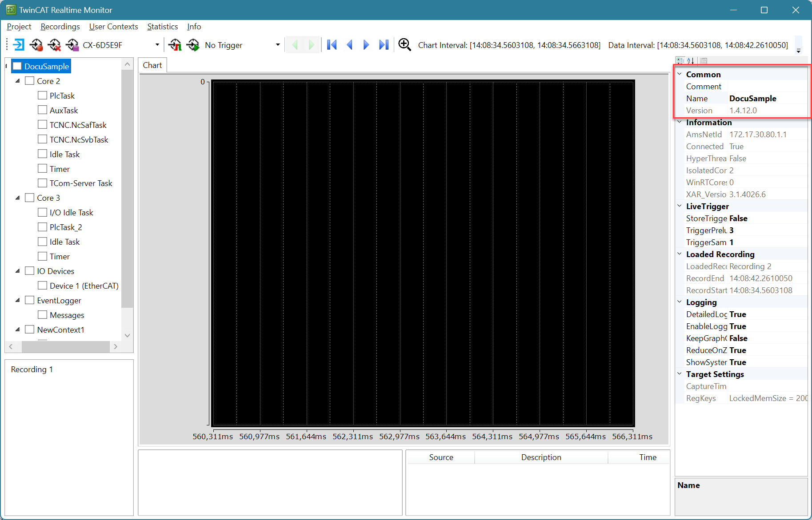812x520 pixels.
Task: Enable the I/O Idle Task checkbox
Action: tap(43, 212)
